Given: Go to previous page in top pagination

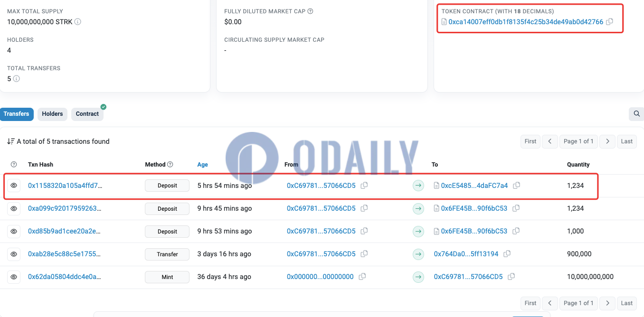Looking at the screenshot, I should pos(550,141).
